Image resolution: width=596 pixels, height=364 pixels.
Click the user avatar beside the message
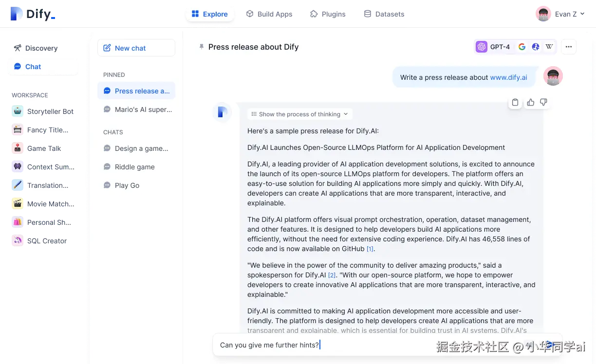(x=553, y=76)
